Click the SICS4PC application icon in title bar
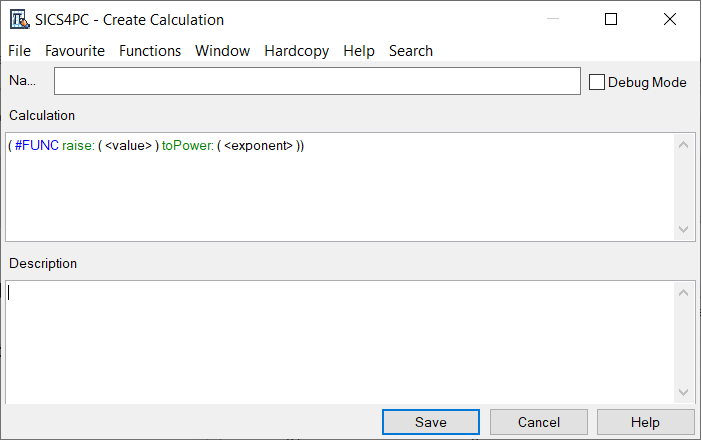702x441 pixels. [18, 19]
